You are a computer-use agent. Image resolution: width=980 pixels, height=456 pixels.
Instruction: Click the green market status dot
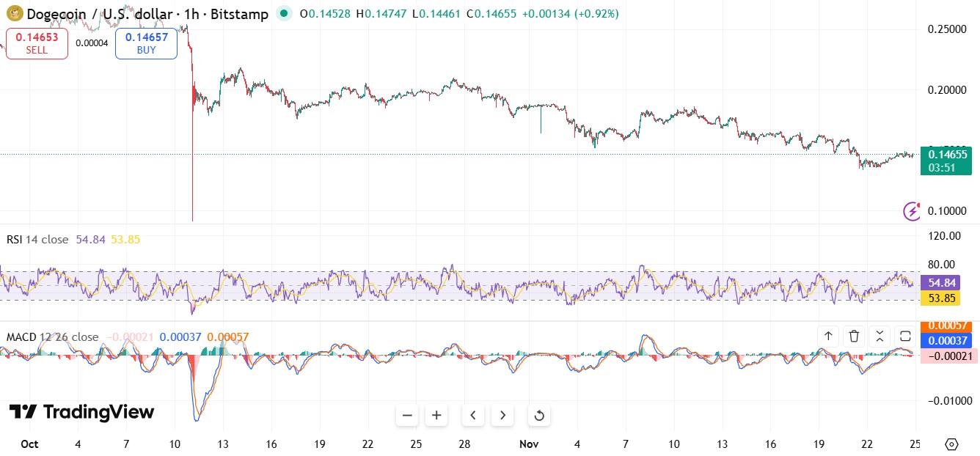[x=284, y=13]
